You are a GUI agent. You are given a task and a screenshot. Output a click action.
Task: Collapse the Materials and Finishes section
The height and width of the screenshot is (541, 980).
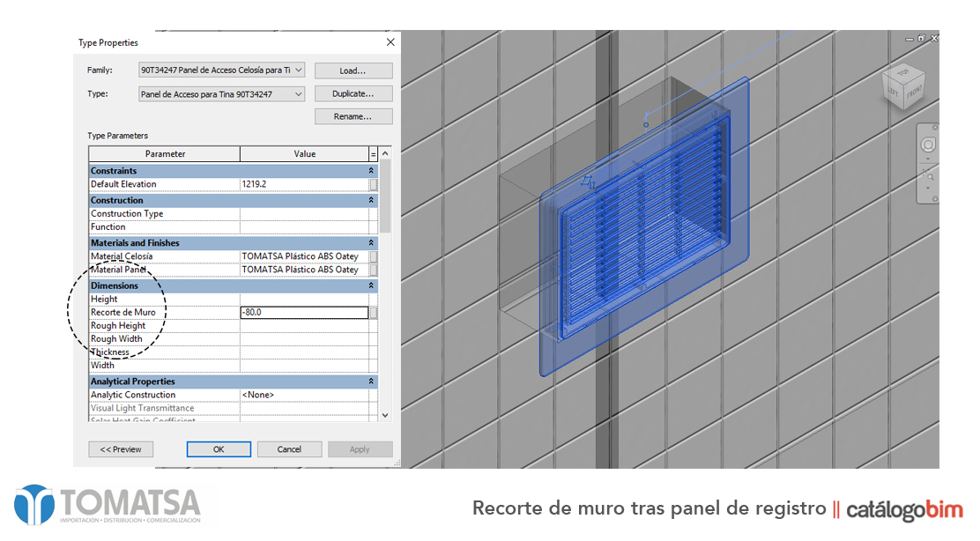click(370, 242)
